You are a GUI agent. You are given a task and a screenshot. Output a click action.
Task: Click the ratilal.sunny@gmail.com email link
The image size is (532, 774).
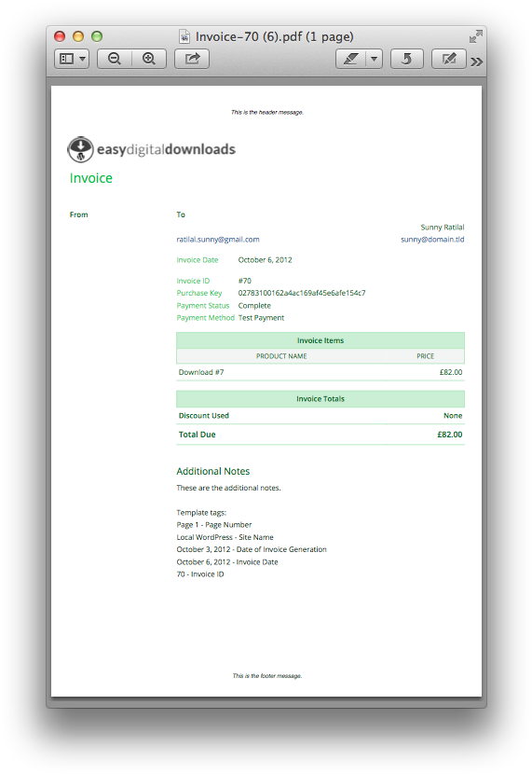point(218,240)
